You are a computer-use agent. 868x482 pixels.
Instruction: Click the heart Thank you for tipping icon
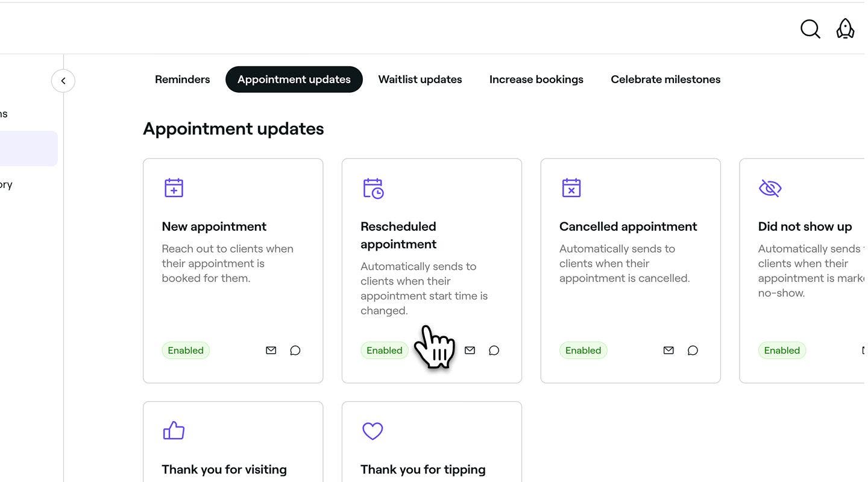[373, 431]
